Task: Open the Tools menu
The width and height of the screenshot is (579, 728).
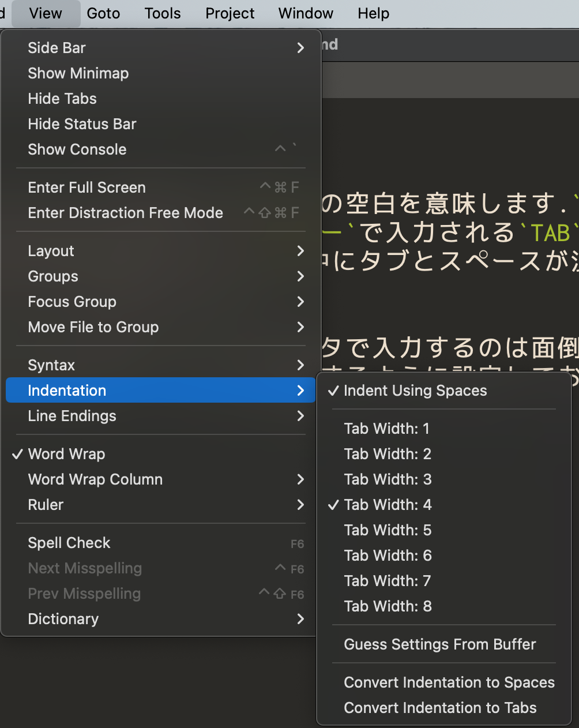Action: pos(162,13)
